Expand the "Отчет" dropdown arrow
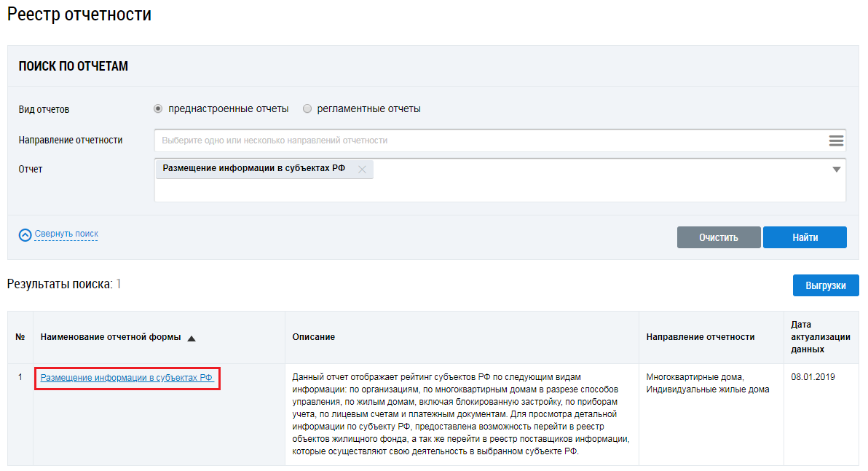This screenshot has width=868, height=471. click(836, 170)
